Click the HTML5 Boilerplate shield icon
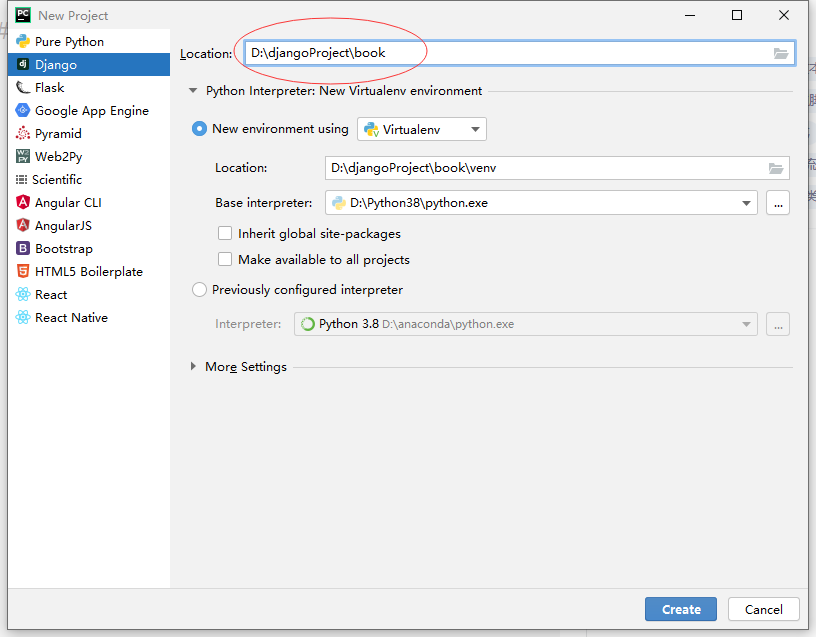The image size is (816, 637). [x=23, y=271]
